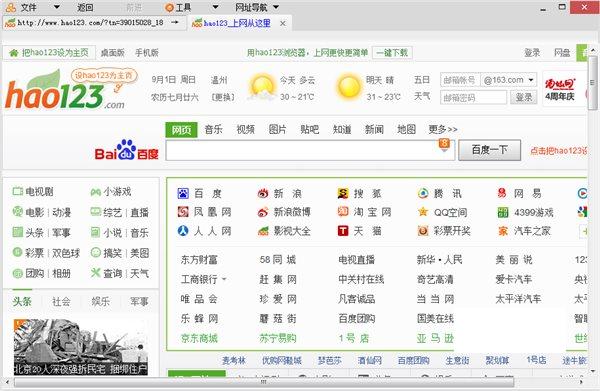Click the 影视大全 icon
600x391 pixels.
coord(263,231)
